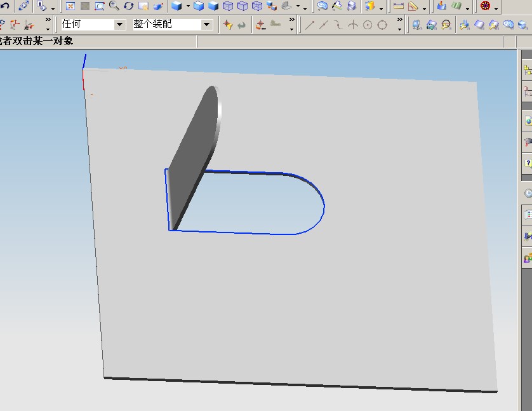Open the Assembly Navigator sidebar tab
The width and height of the screenshot is (532, 411).
coord(528,70)
